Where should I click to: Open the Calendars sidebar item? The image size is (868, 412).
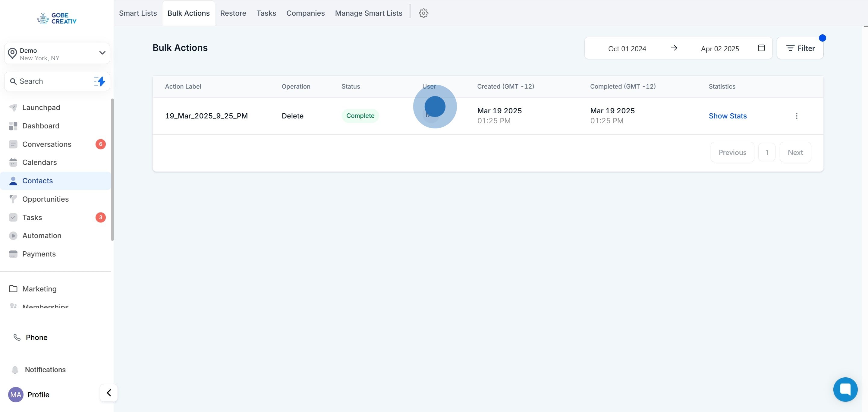coord(39,162)
